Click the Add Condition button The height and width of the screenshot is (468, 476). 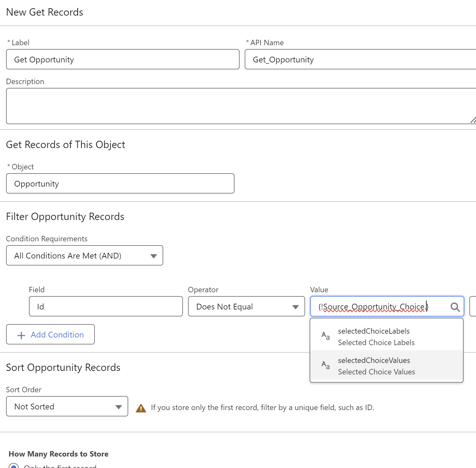coord(50,334)
